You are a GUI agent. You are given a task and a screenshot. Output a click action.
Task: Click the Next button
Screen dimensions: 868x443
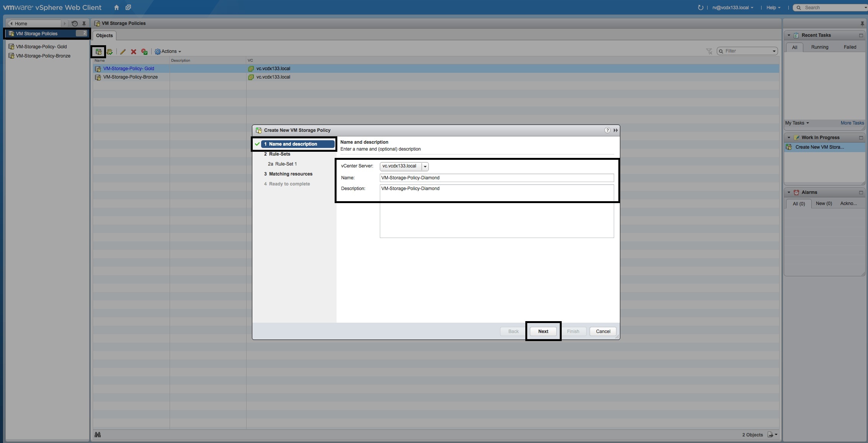[x=543, y=331]
